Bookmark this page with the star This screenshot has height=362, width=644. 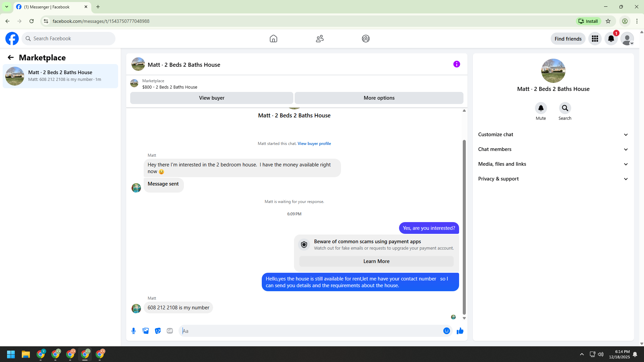pos(608,21)
